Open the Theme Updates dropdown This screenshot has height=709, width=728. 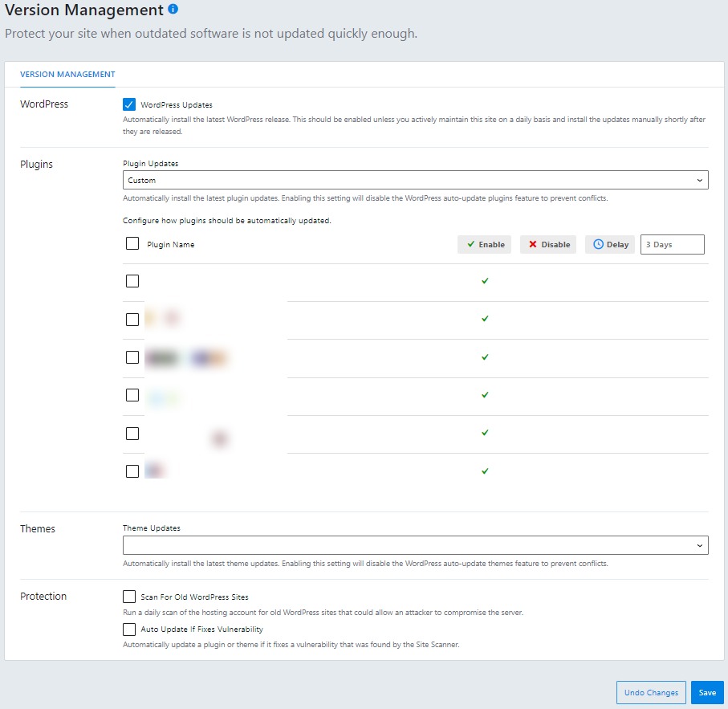[416, 545]
